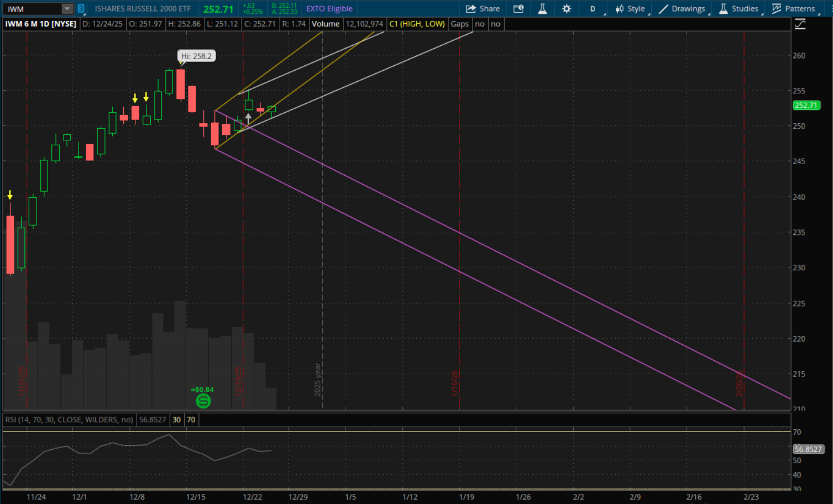Click the blue linked-symbol number 3 icon
This screenshot has height=504, width=833.
[81, 9]
